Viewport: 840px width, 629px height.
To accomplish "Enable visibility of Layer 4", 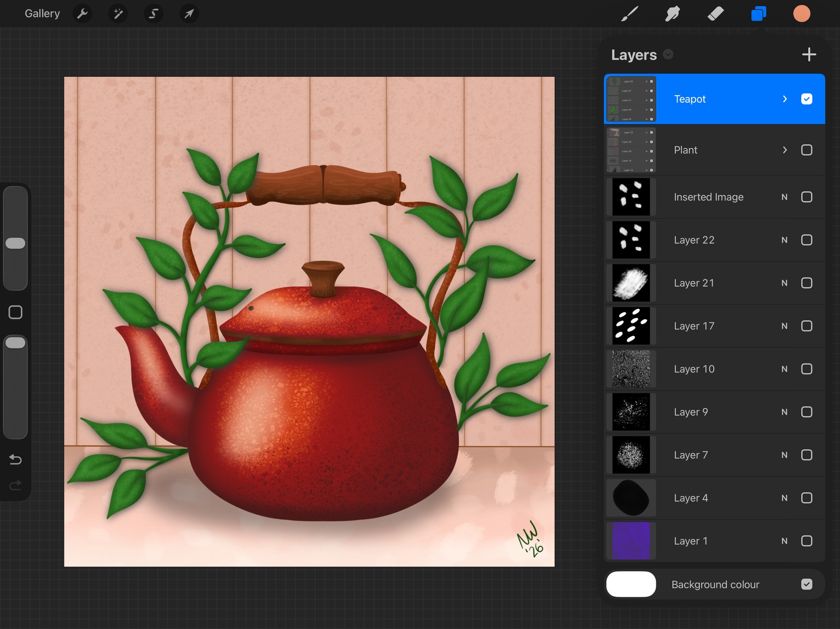I will coord(807,498).
